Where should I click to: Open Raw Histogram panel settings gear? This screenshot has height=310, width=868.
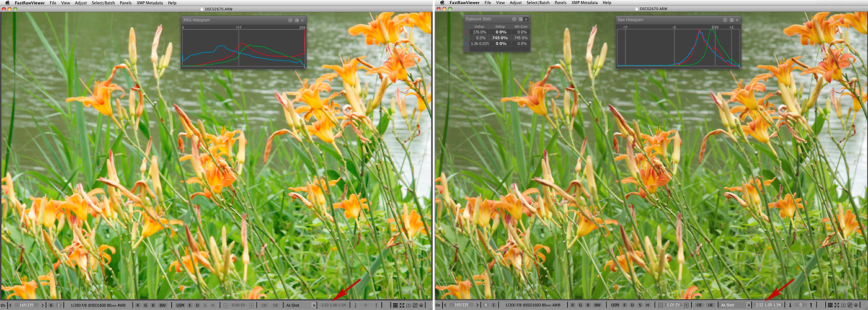click(x=724, y=20)
